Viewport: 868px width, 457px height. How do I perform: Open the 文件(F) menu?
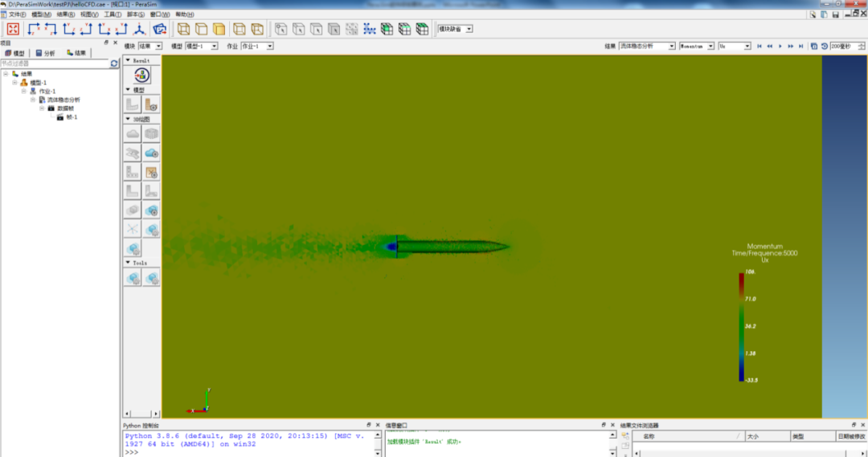click(x=17, y=14)
